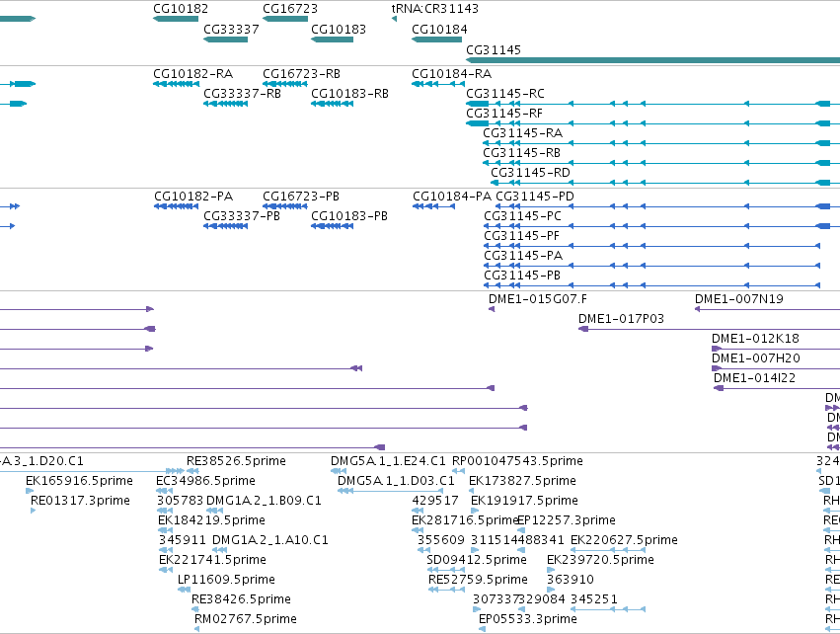This screenshot has height=634, width=840.
Task: Click the EK239720.5prime EST label
Action: [600, 560]
